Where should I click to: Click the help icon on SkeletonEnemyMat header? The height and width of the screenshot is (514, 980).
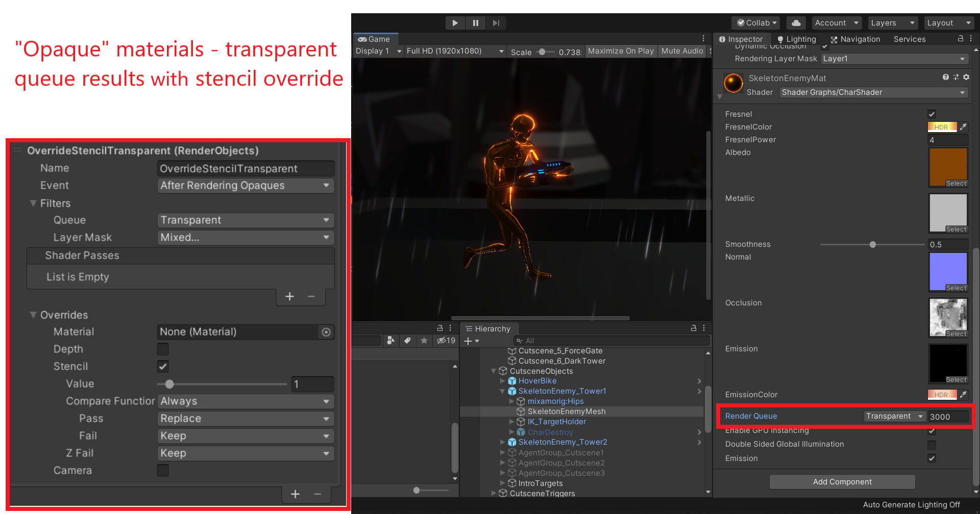pyautogui.click(x=945, y=77)
